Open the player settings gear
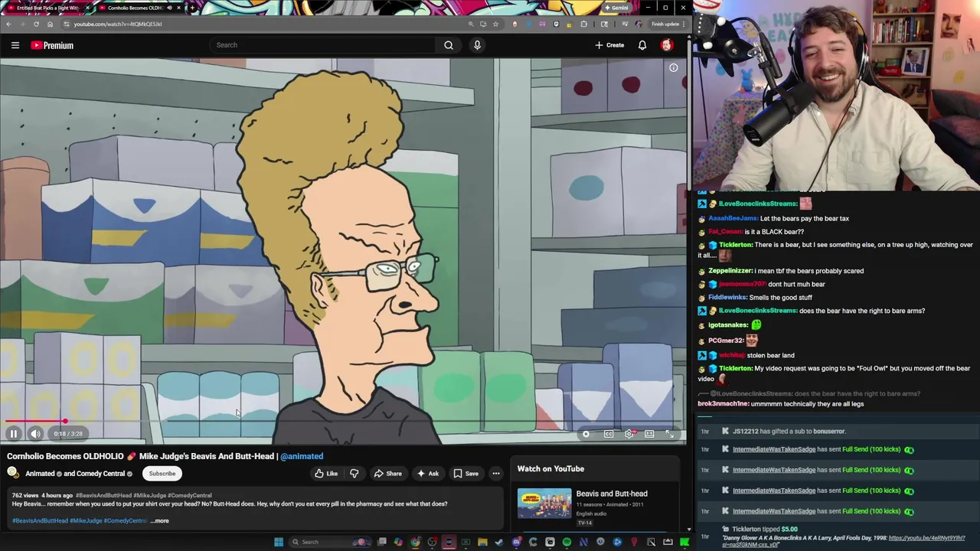 pos(629,434)
